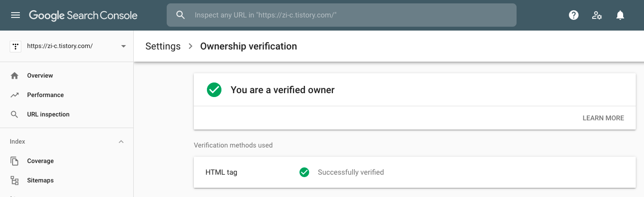Click the LEARN MORE button
The width and height of the screenshot is (644, 197).
(x=603, y=118)
